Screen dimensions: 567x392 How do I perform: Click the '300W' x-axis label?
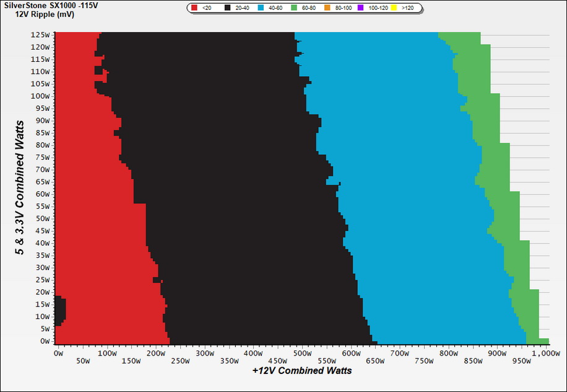click(205, 354)
